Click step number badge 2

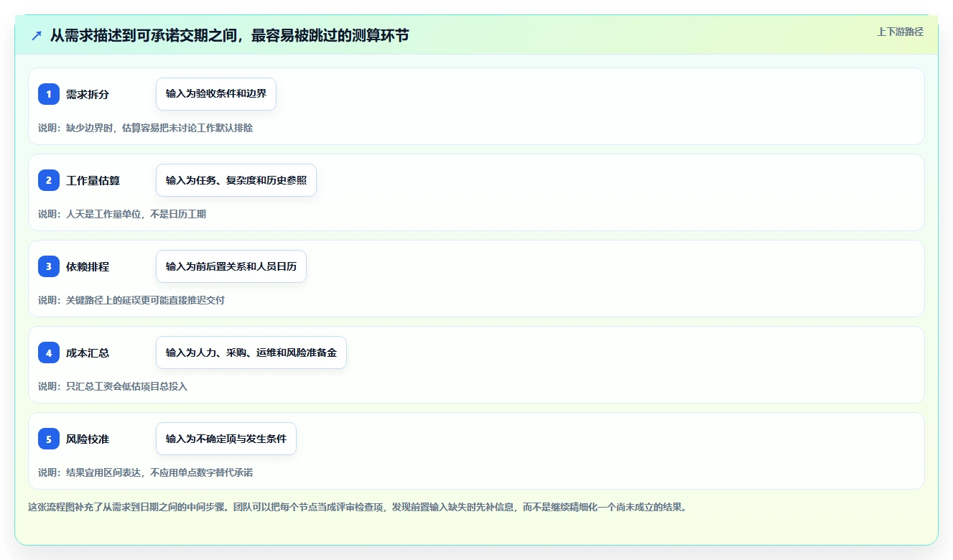49,180
